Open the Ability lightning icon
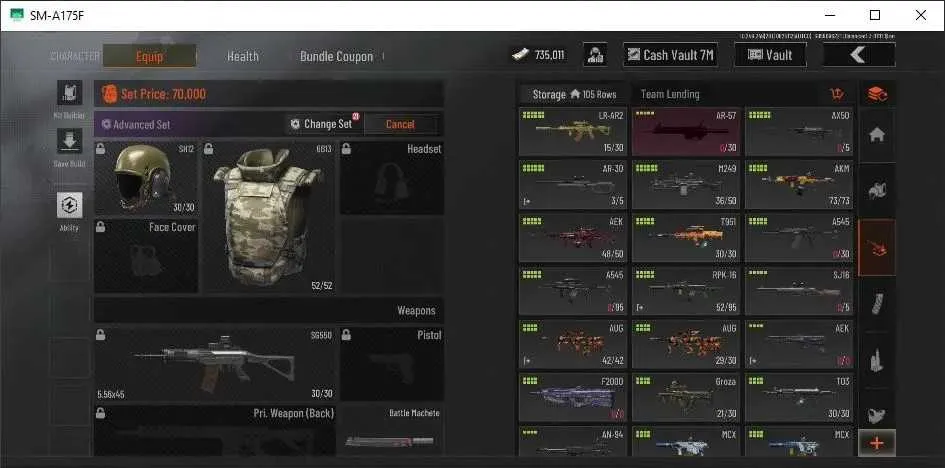 [69, 205]
